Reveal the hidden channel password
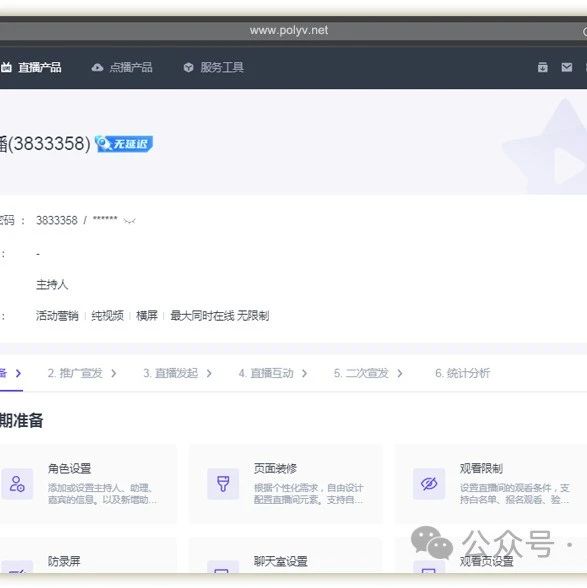This screenshot has height=588, width=587. point(129,221)
